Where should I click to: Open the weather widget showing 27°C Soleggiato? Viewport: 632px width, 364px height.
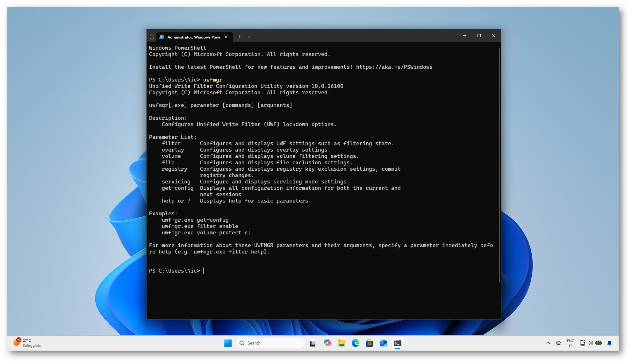click(27, 343)
